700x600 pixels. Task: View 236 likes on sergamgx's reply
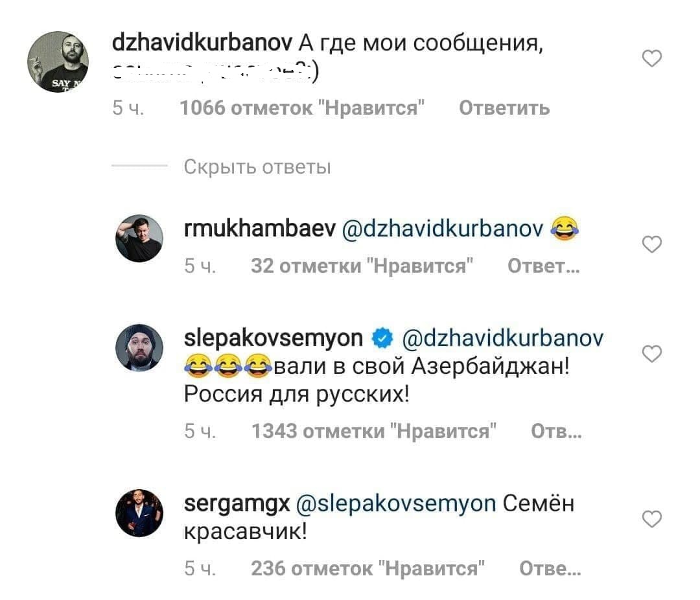point(368,568)
